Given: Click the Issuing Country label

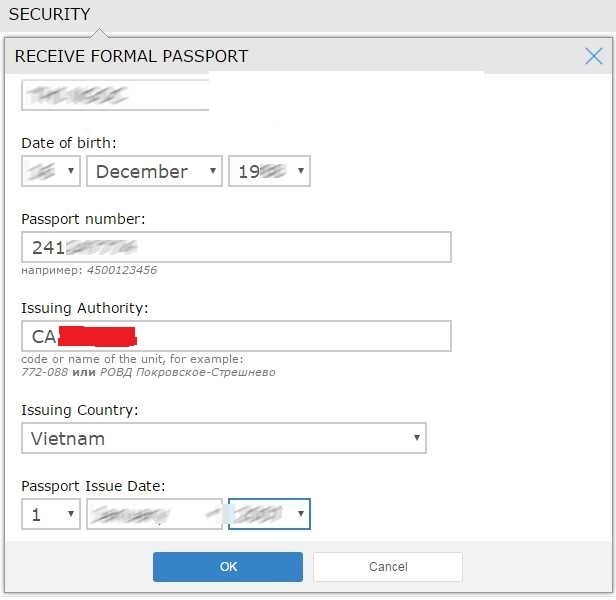Looking at the screenshot, I should [x=80, y=410].
